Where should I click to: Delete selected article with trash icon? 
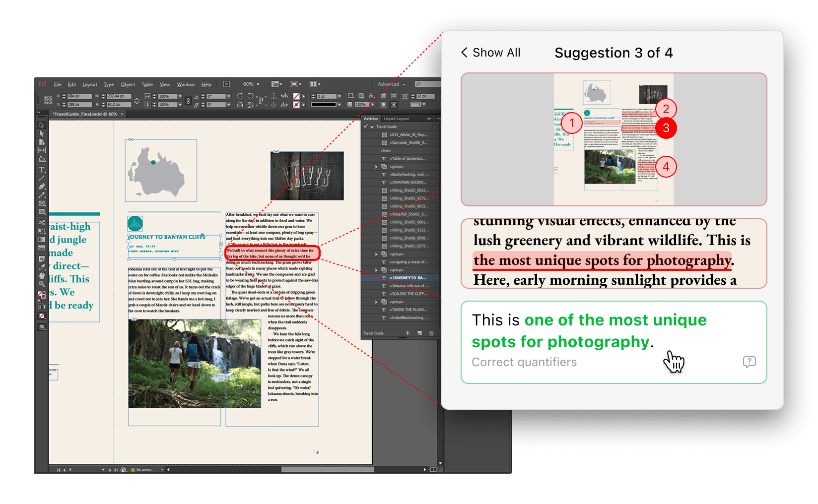pos(431,333)
